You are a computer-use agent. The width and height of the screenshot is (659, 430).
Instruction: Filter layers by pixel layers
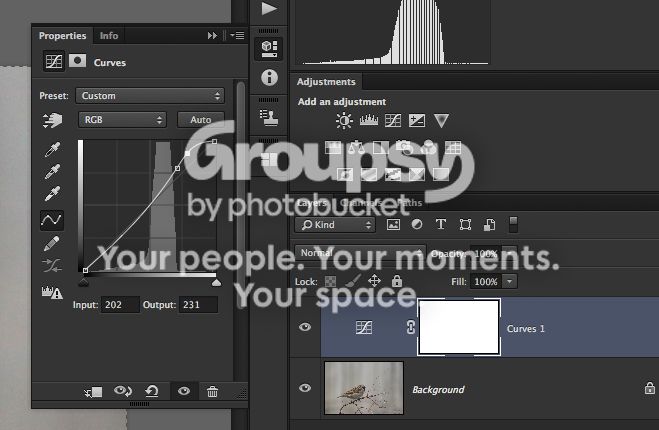[393, 224]
